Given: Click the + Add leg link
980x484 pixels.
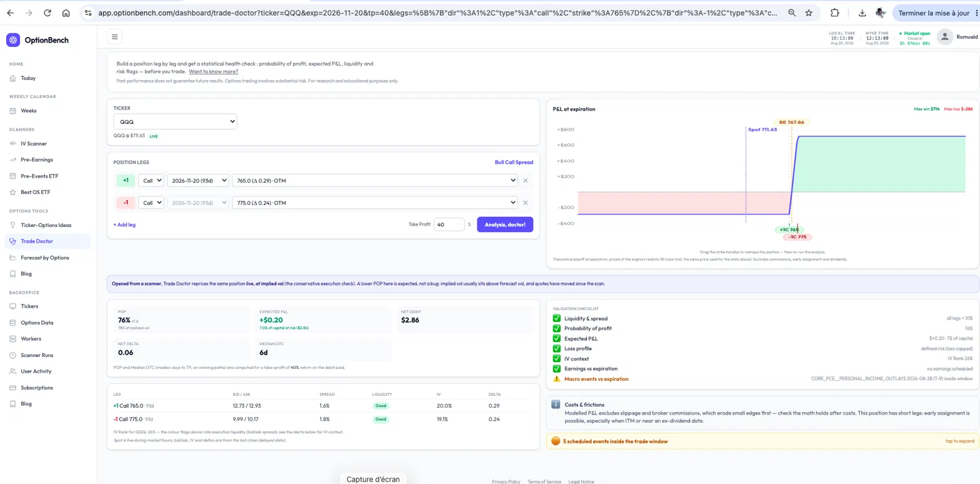Looking at the screenshot, I should 124,224.
